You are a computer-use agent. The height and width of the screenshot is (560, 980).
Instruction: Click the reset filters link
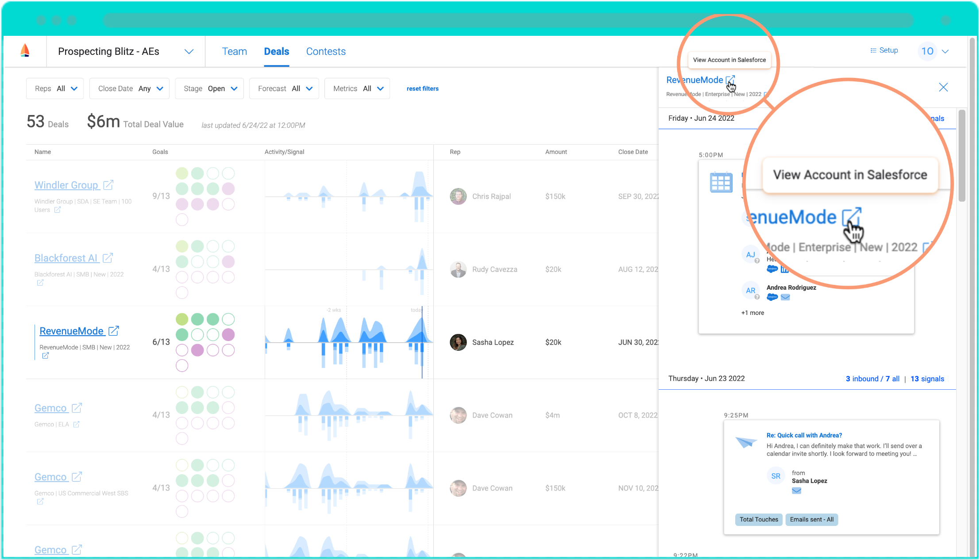[423, 88]
